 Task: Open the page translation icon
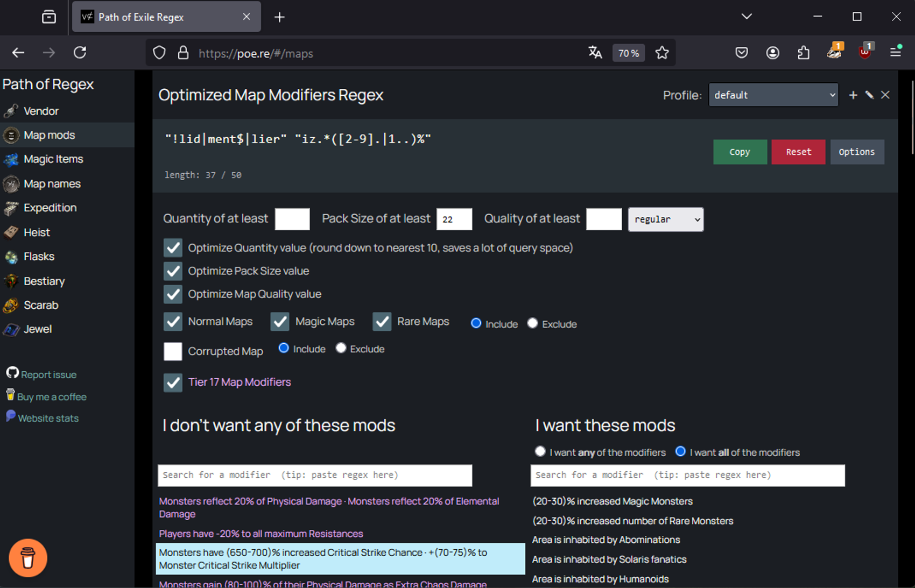595,53
